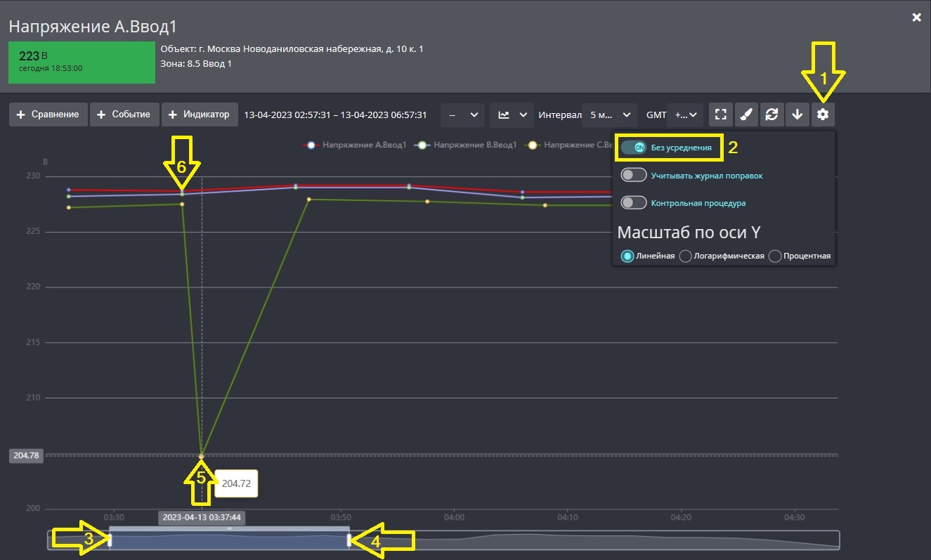Click the date range 13-04-2023 text
Image resolution: width=931 pixels, height=560 pixels.
[335, 115]
